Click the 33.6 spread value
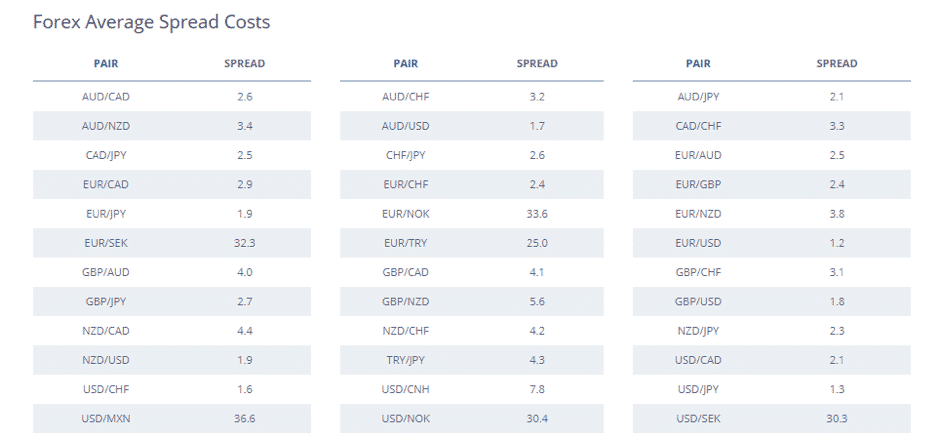 click(537, 214)
